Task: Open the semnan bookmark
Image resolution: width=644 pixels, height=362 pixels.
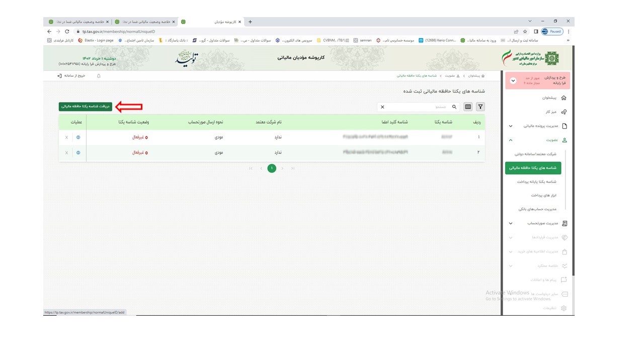Action: 363,40
